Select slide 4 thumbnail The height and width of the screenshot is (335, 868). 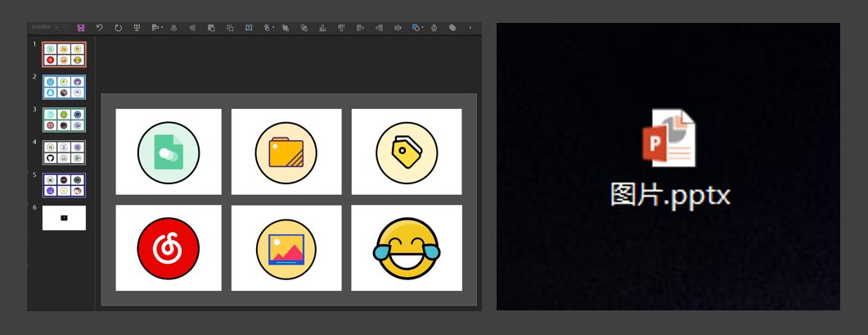(x=64, y=152)
